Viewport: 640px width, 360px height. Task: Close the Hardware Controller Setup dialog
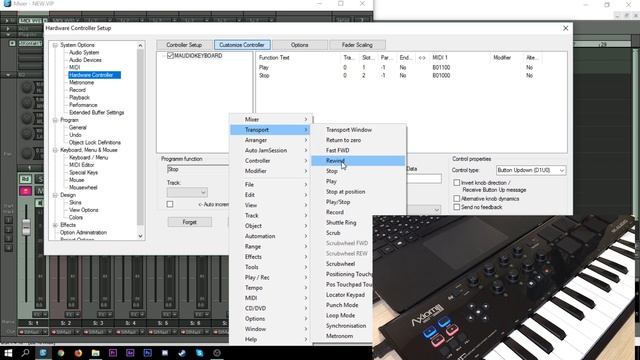(x=565, y=28)
